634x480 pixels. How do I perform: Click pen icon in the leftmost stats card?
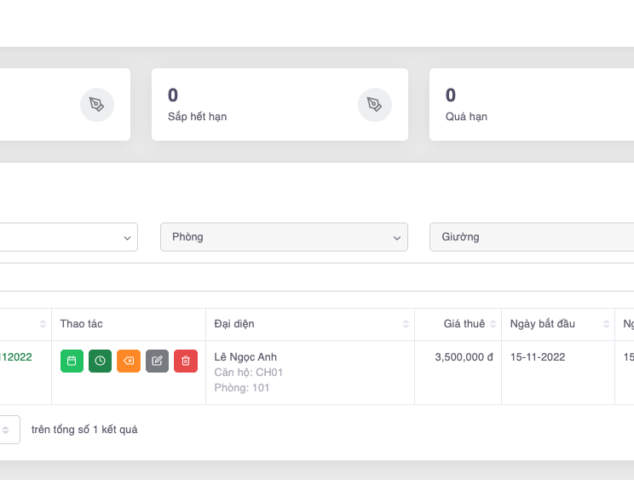[x=96, y=104]
